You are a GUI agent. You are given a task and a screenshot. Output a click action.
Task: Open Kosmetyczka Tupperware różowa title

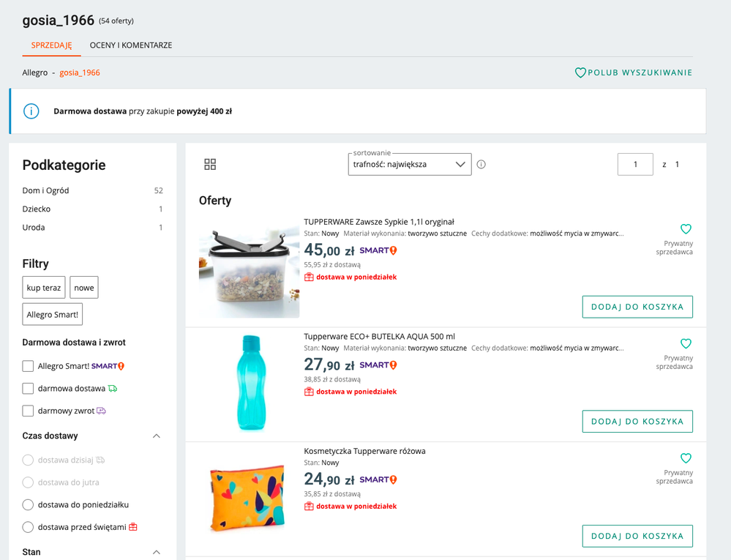(x=364, y=452)
